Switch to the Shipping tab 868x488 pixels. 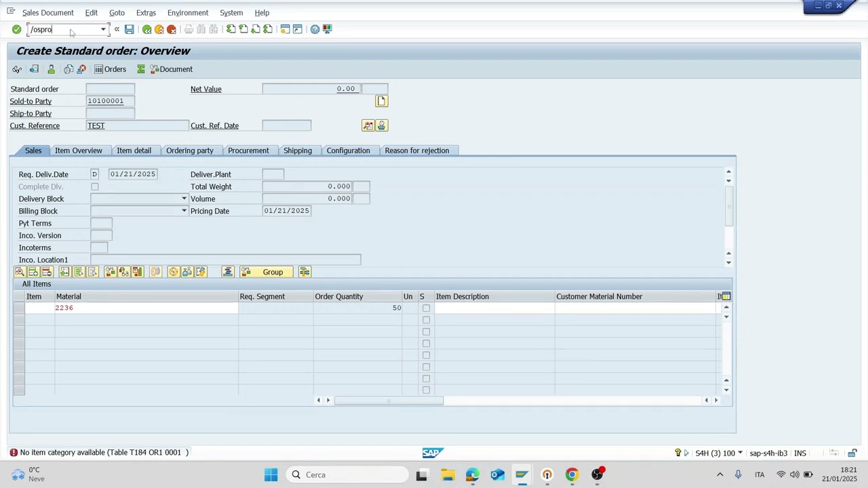click(x=298, y=150)
